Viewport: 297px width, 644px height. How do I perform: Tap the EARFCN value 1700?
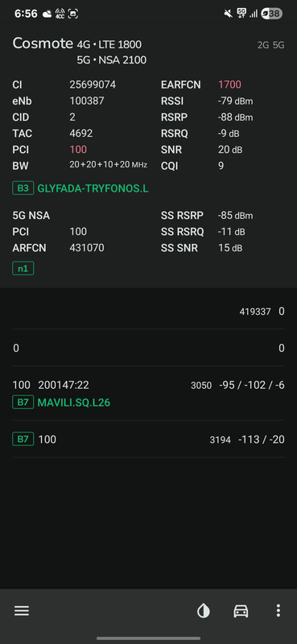[229, 85]
